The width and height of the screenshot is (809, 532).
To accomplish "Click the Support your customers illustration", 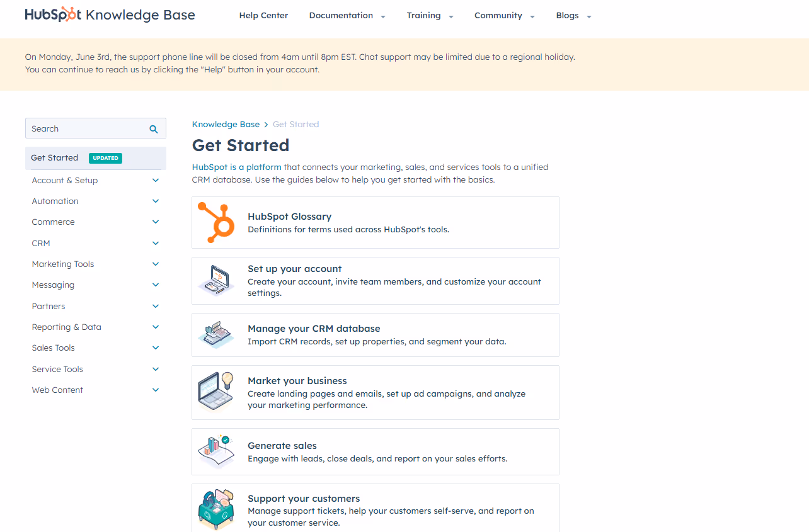I will [x=216, y=509].
